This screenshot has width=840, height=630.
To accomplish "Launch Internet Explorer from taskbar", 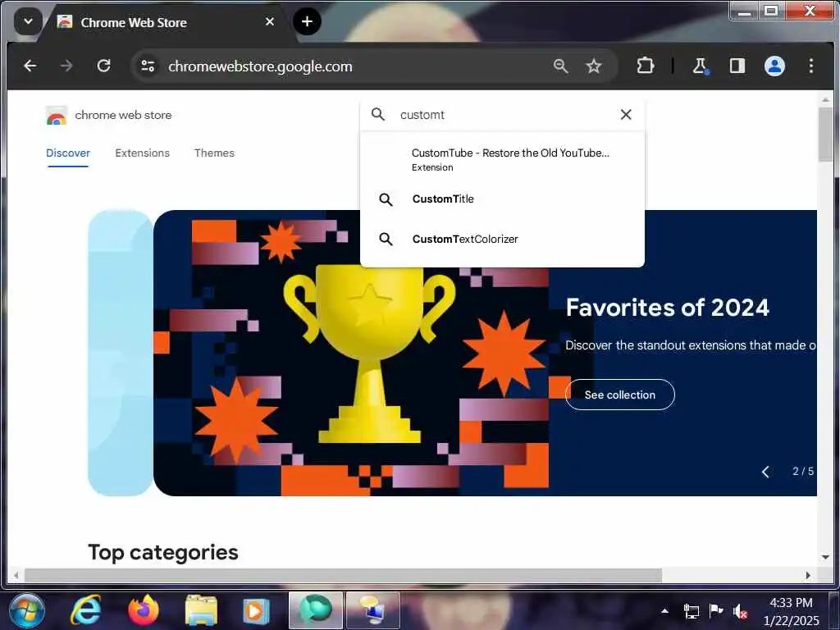I will tap(85, 610).
